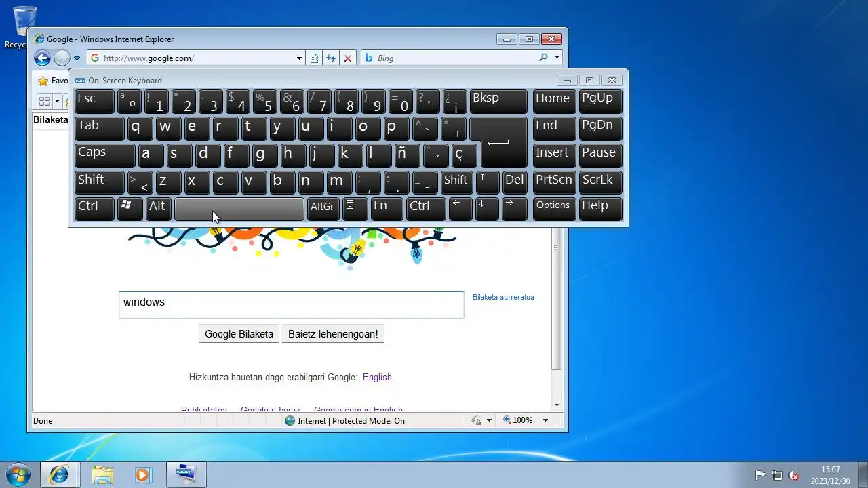868x488 pixels.
Task: Click the Action Center flag icon
Action: [x=760, y=475]
